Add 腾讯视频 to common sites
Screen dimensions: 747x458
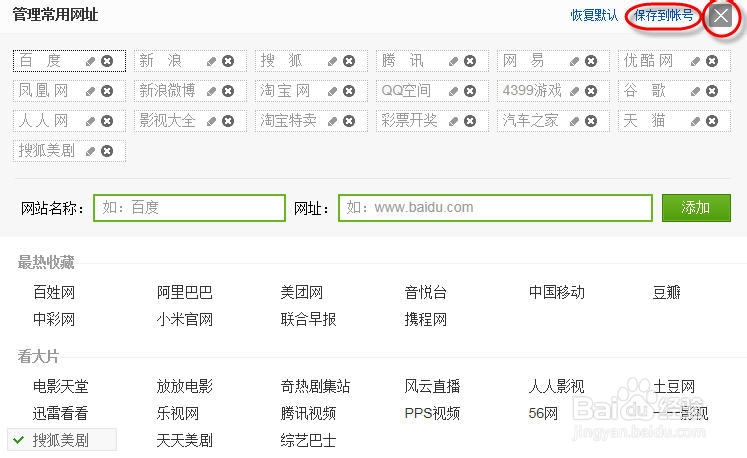(x=308, y=413)
